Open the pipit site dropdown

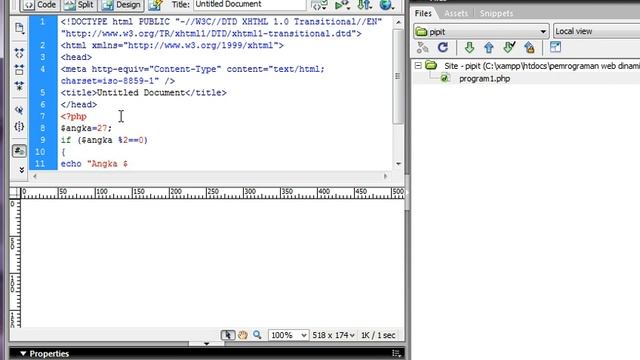(x=481, y=31)
